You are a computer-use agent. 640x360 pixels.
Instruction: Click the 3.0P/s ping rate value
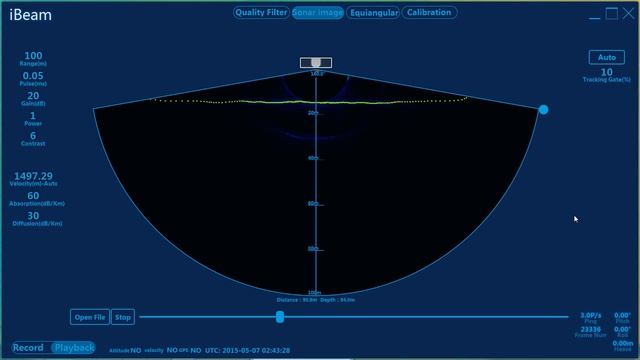coord(591,315)
